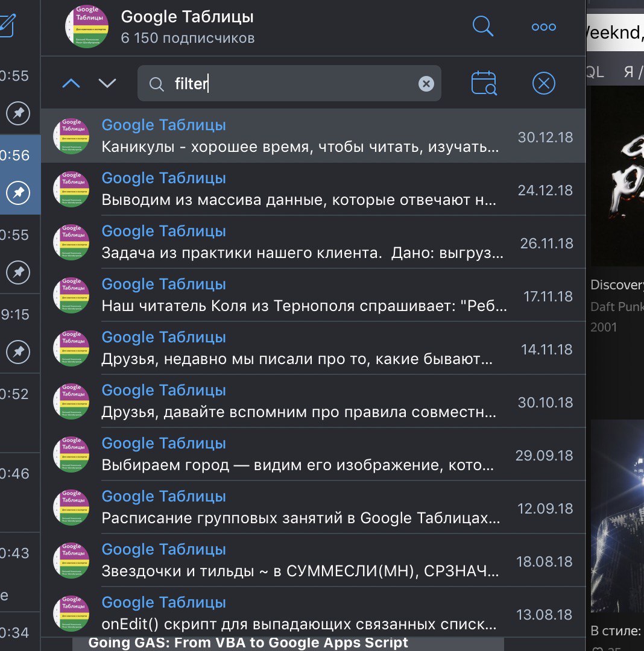
Task: Click the date 17.11.18 in results
Action: pyautogui.click(x=548, y=297)
